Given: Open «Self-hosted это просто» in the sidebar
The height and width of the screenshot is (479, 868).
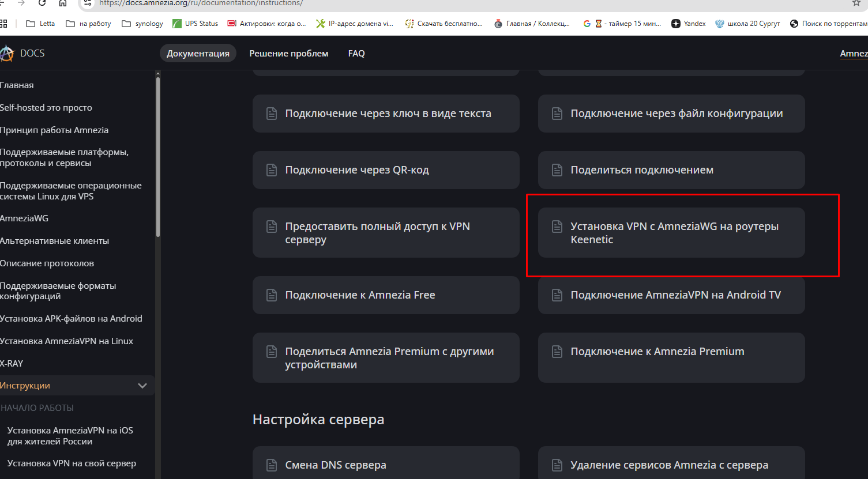Looking at the screenshot, I should [46, 108].
